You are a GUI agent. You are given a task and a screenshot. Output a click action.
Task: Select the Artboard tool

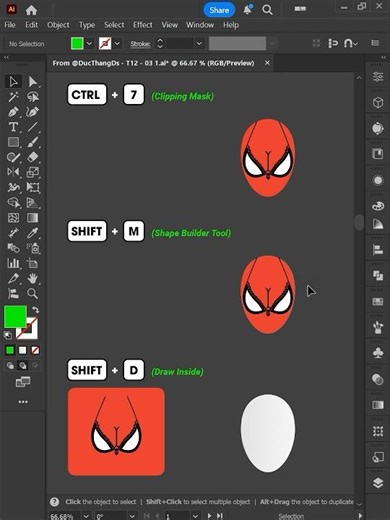tap(33, 263)
